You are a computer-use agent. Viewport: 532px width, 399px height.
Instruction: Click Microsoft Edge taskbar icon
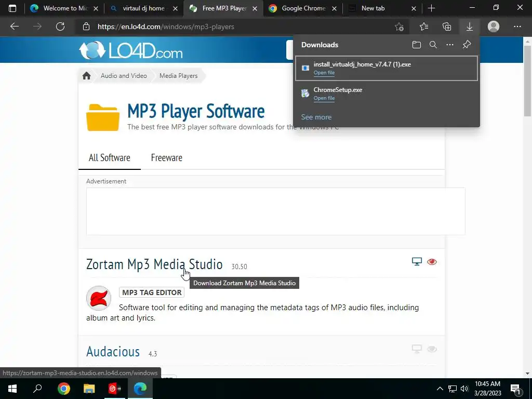coord(140,389)
